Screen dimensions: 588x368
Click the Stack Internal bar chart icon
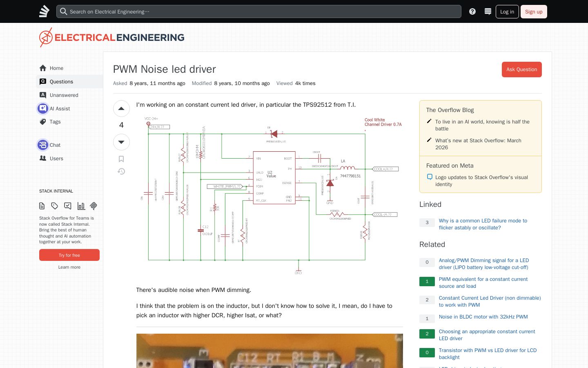81,206
